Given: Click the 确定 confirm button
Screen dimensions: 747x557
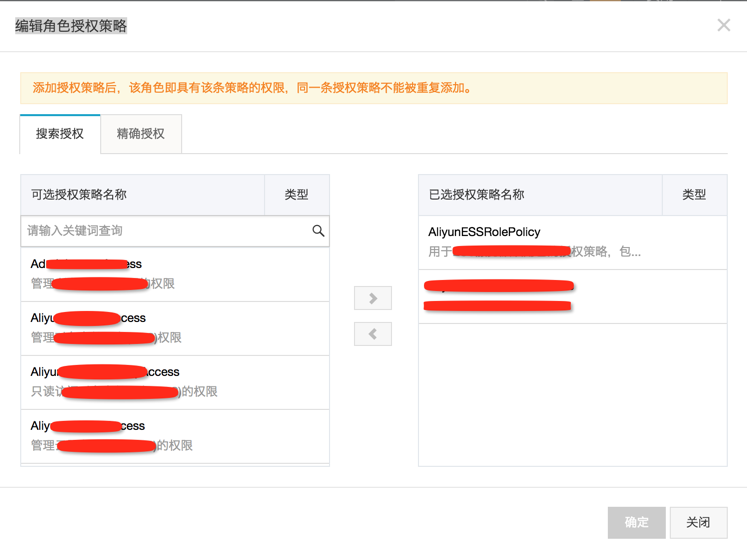Looking at the screenshot, I should (x=636, y=523).
